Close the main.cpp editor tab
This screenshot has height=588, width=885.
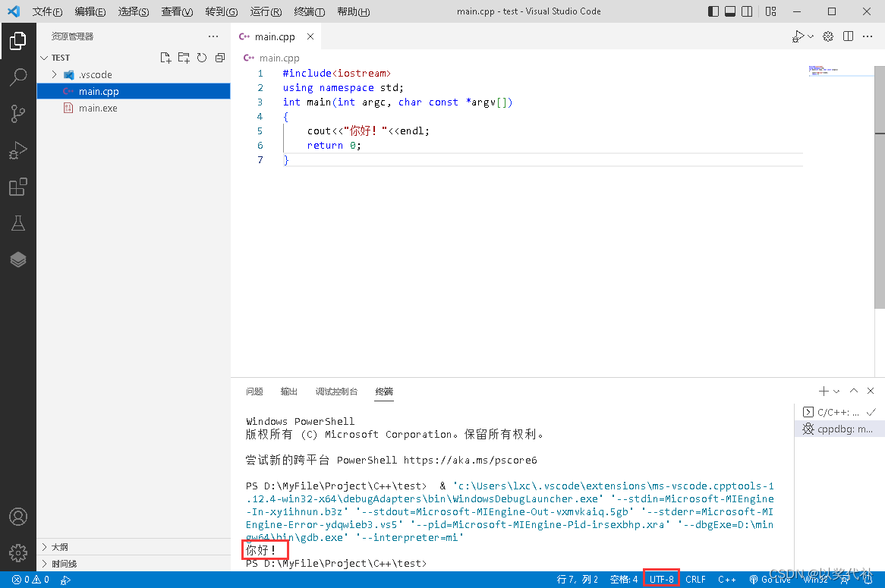click(x=310, y=36)
